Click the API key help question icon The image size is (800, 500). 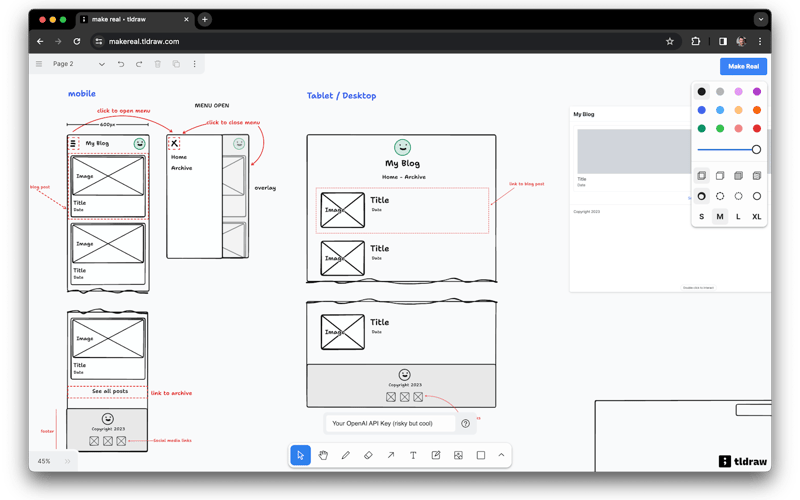click(x=465, y=423)
